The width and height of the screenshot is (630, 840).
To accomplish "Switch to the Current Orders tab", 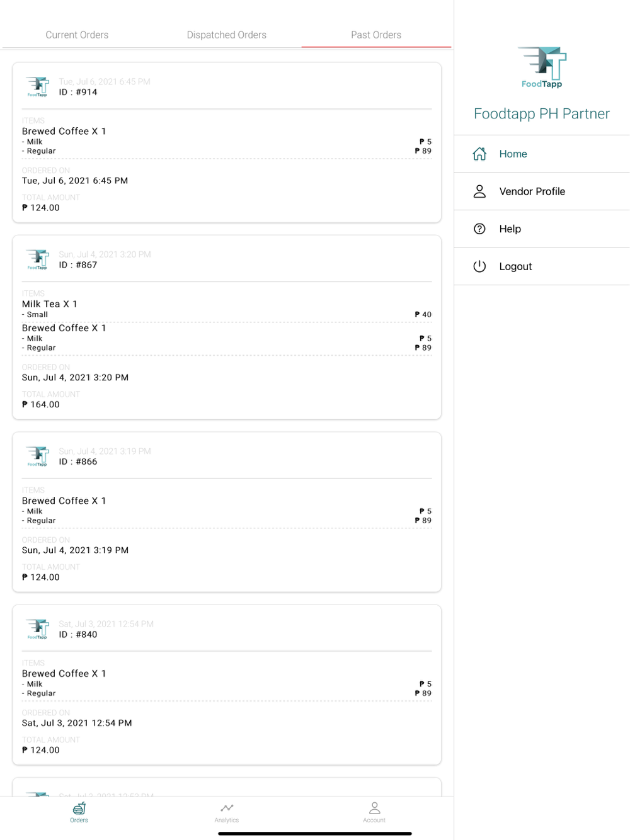I will tap(77, 35).
